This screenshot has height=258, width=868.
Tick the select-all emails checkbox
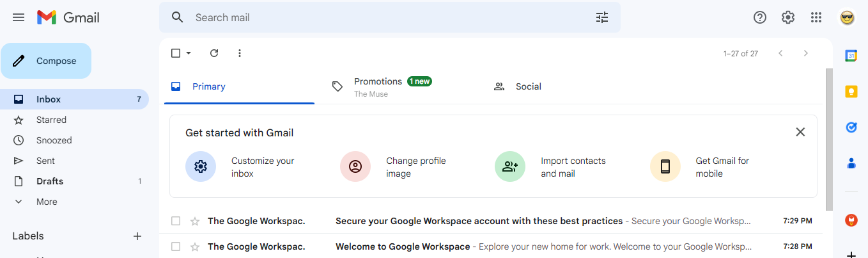pyautogui.click(x=176, y=53)
